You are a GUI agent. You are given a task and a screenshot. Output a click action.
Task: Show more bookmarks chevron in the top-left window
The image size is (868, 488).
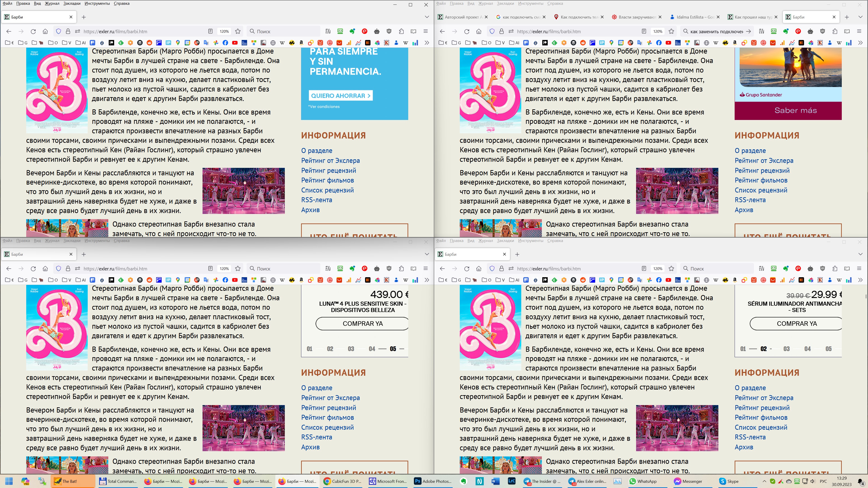pos(427,43)
